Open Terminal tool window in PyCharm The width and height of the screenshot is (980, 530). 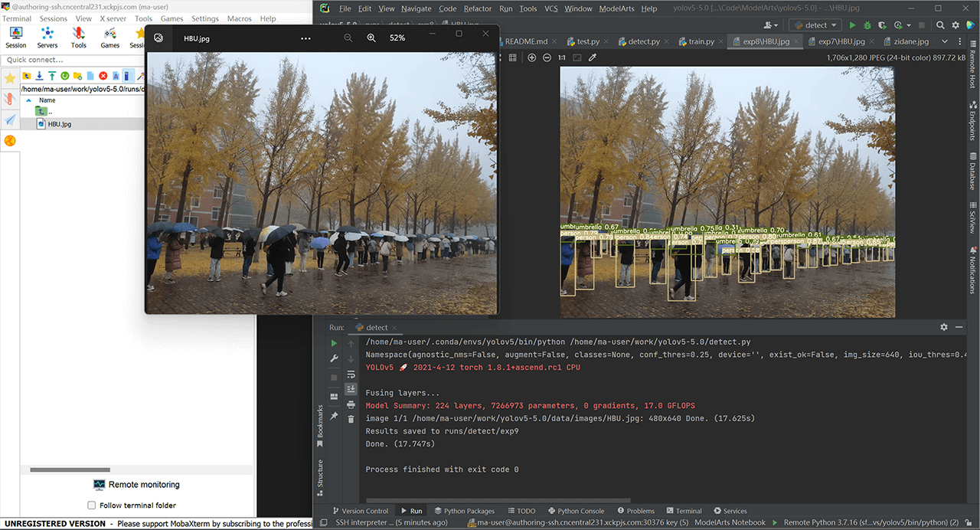pos(683,511)
